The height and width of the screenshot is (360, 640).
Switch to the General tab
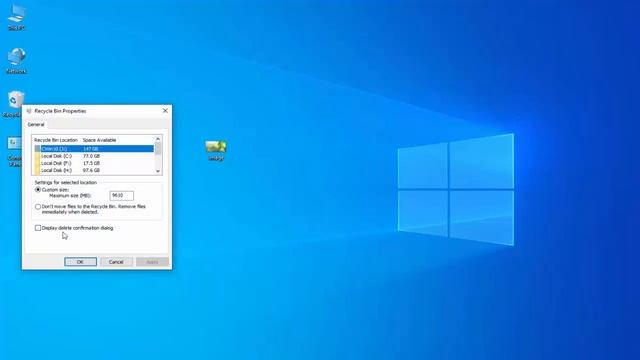pos(36,124)
